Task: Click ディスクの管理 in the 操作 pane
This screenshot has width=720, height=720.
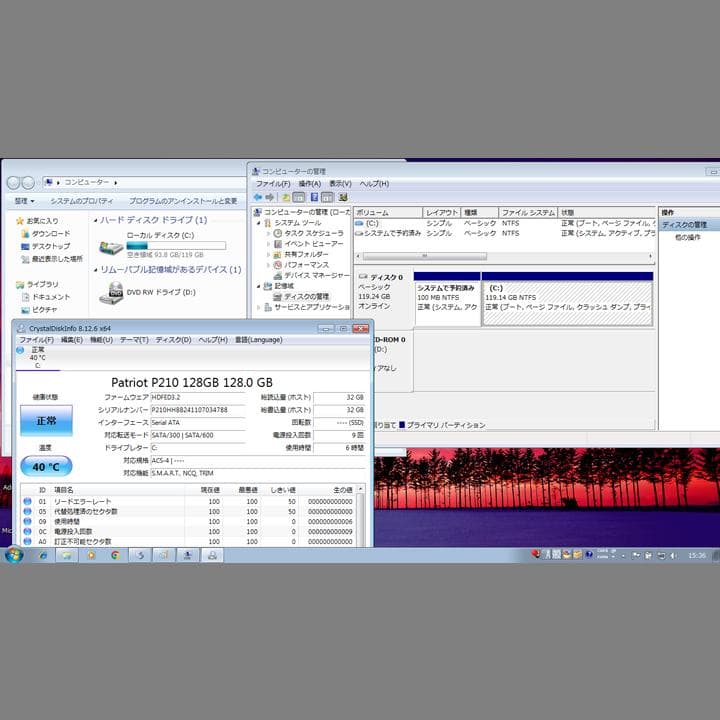Action: pos(684,225)
